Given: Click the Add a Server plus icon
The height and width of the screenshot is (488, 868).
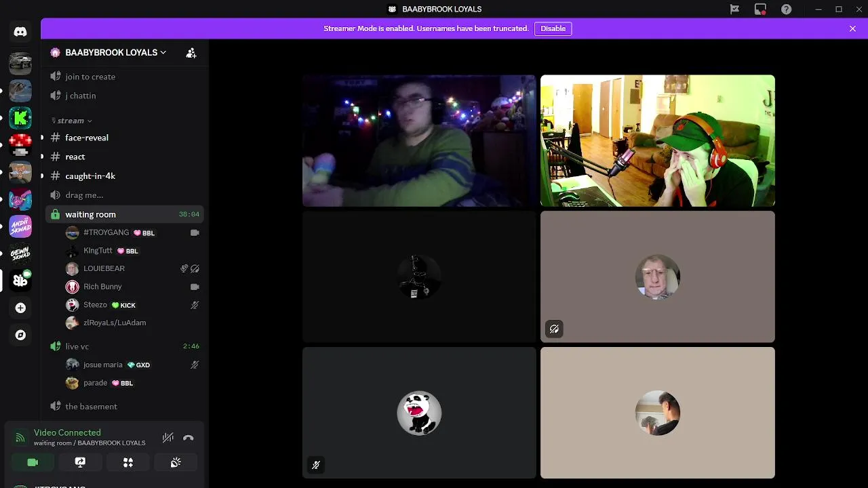Looking at the screenshot, I should pyautogui.click(x=20, y=308).
